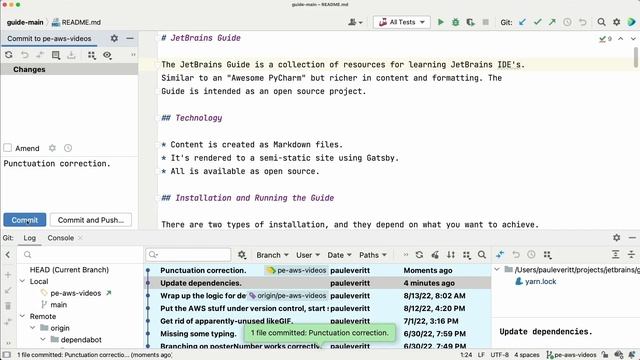Run All Tests with the green play icon
Viewport: 640px width, 360px height.
440,22
